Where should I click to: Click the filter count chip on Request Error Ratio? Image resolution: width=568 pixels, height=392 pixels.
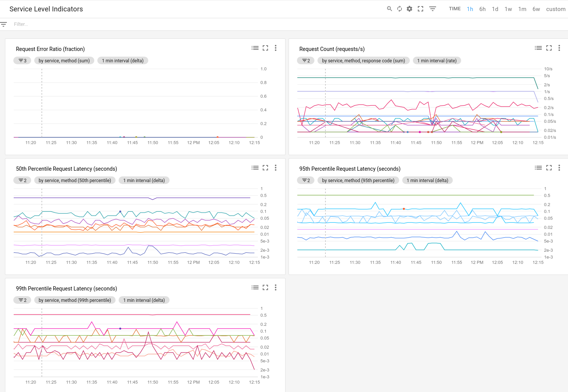click(x=22, y=61)
